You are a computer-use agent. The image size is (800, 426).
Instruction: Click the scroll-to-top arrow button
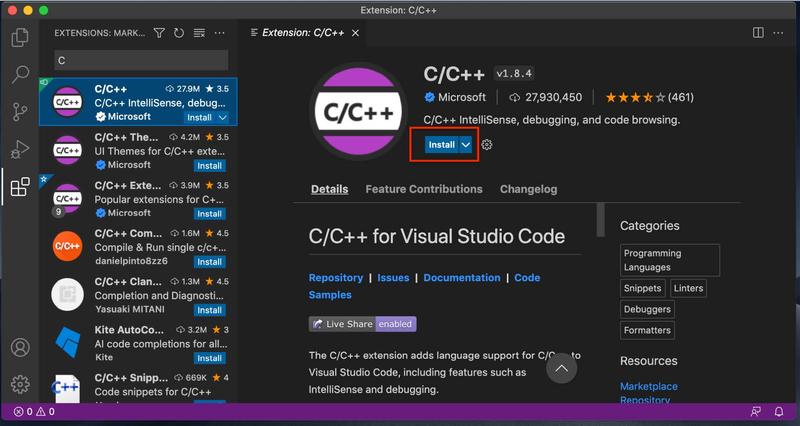[x=561, y=369]
